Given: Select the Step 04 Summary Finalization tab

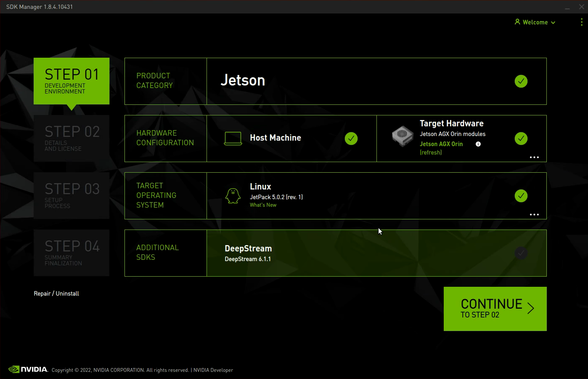Looking at the screenshot, I should (72, 253).
